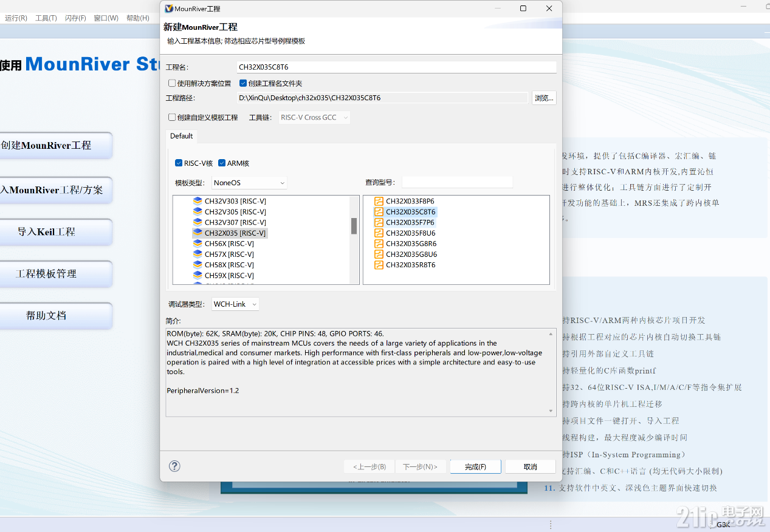Click the 完成(F) finish button
The image size is (770, 532).
[475, 466]
